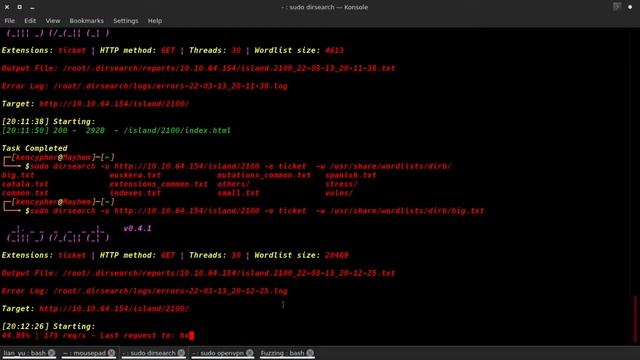Click the extensions_common.txt wordlist name

pyautogui.click(x=158, y=184)
